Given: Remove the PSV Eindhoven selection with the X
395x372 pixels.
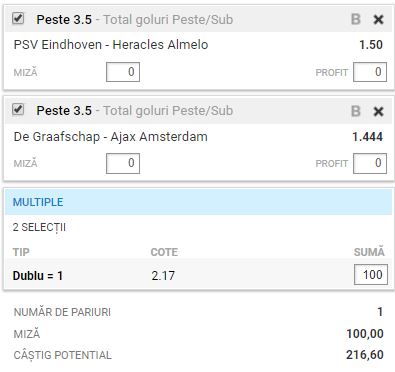Looking at the screenshot, I should (378, 20).
